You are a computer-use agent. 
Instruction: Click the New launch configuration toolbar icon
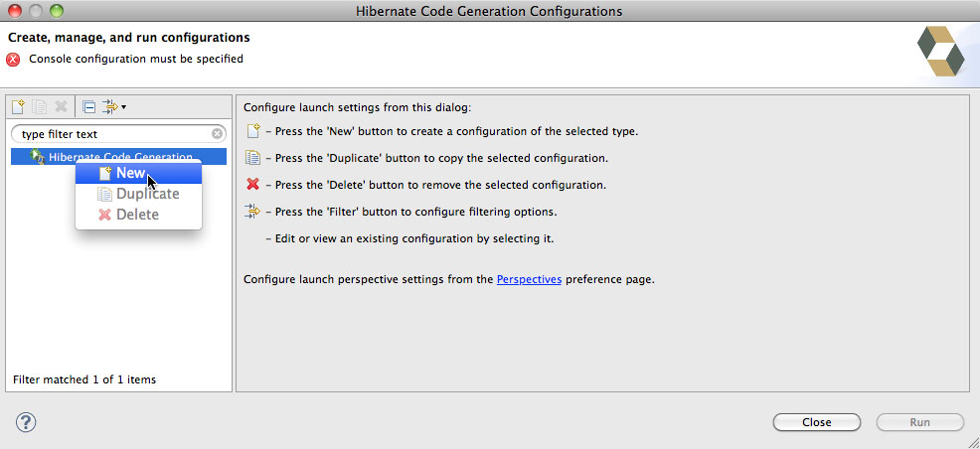coord(19,106)
